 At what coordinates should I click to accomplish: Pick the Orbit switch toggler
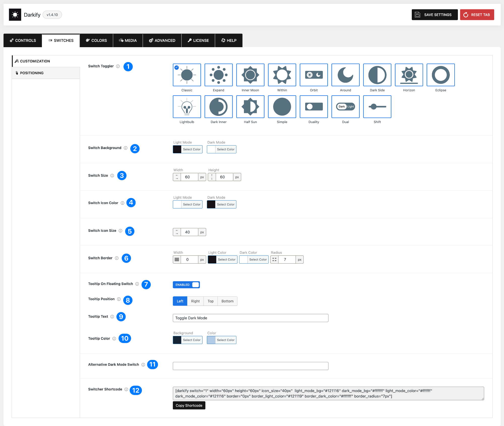pyautogui.click(x=314, y=75)
